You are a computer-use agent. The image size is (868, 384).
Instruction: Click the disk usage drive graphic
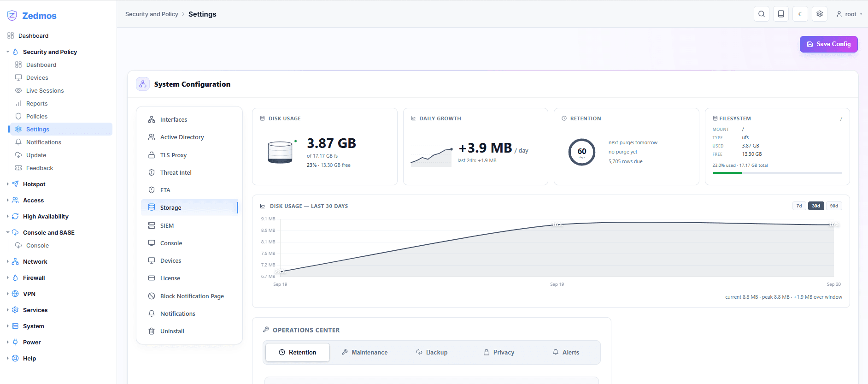280,152
